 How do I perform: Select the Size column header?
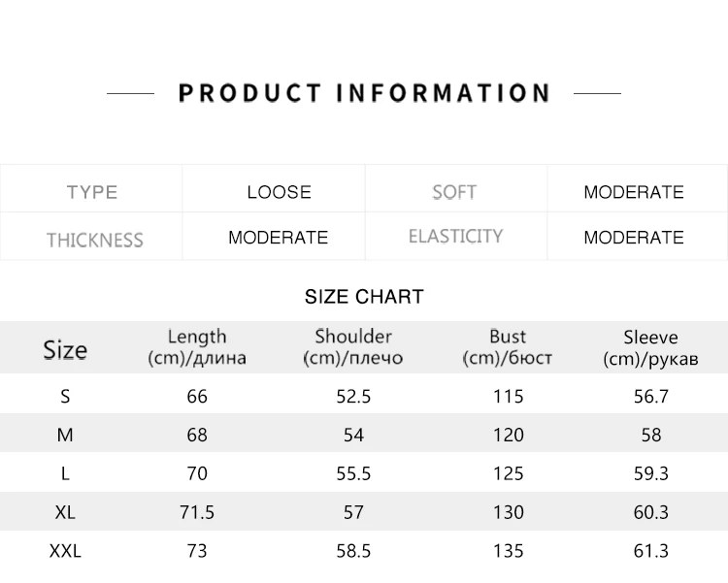65,350
